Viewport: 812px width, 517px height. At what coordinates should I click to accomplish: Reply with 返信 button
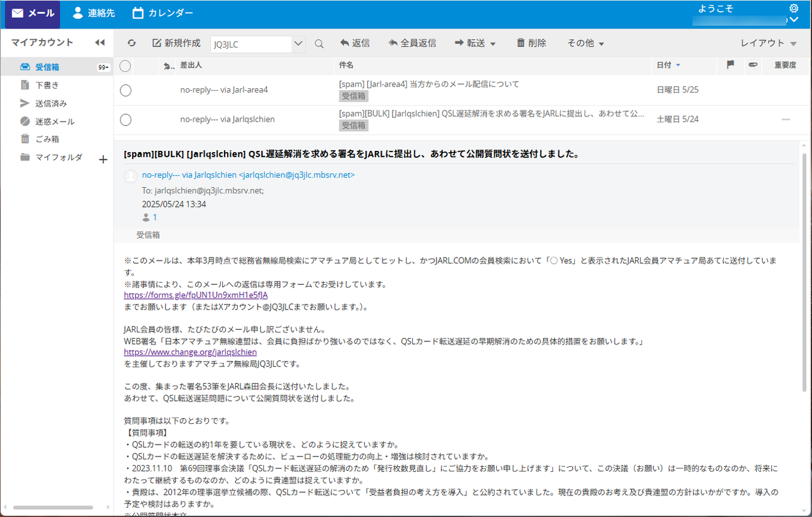[355, 43]
